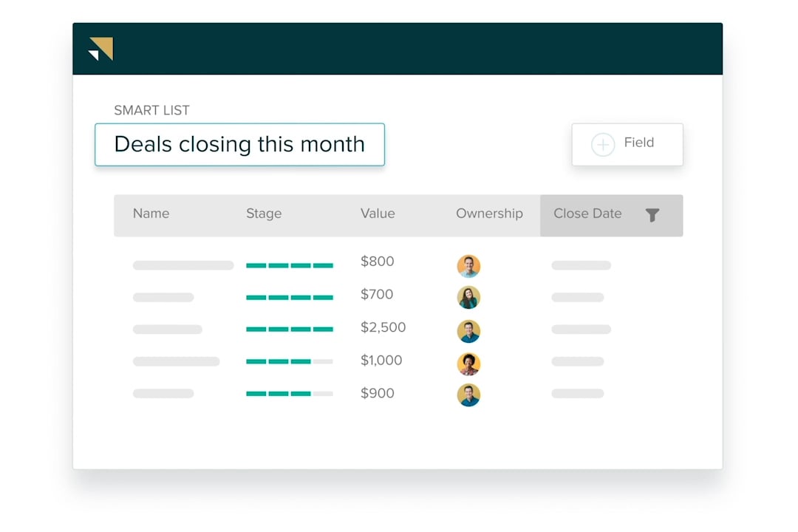Toggle selection of the $800 deal row
This screenshot has height=532, width=798.
[183, 265]
